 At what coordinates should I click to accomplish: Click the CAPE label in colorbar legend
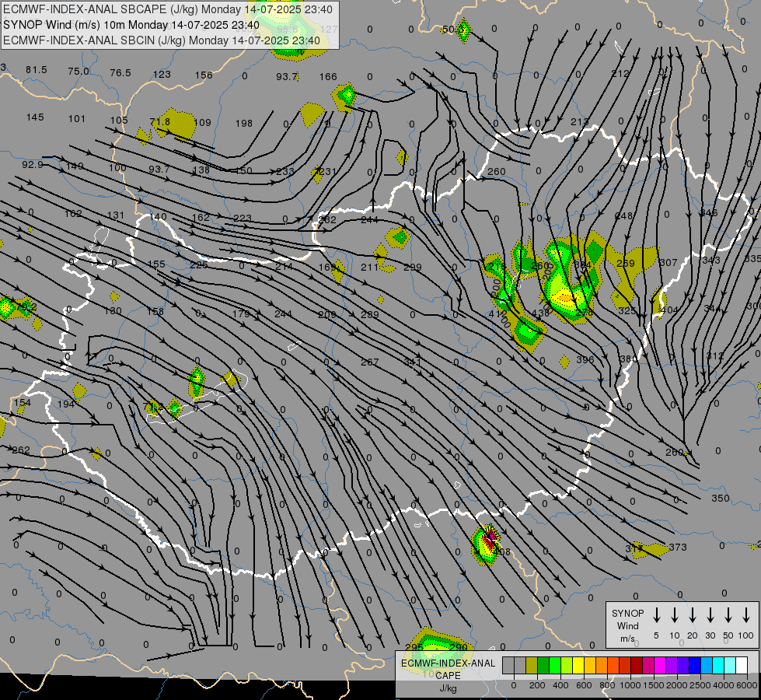pyautogui.click(x=448, y=676)
